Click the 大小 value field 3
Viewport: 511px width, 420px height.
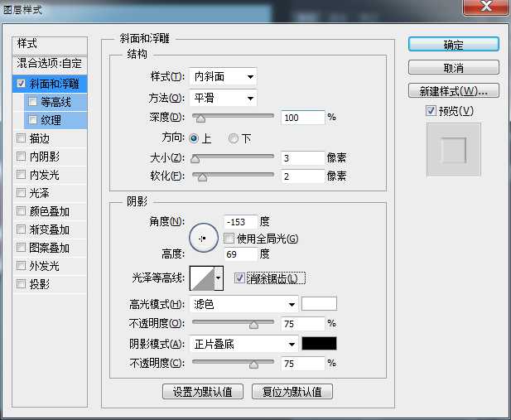click(x=303, y=158)
